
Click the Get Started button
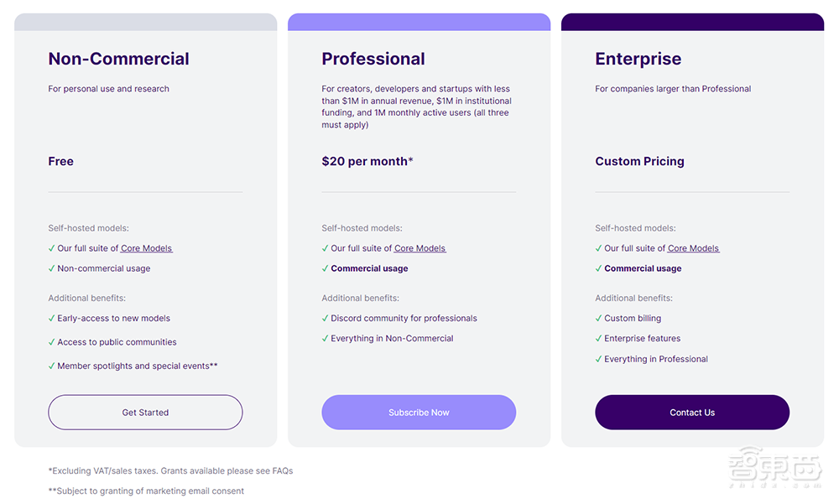coord(145,413)
